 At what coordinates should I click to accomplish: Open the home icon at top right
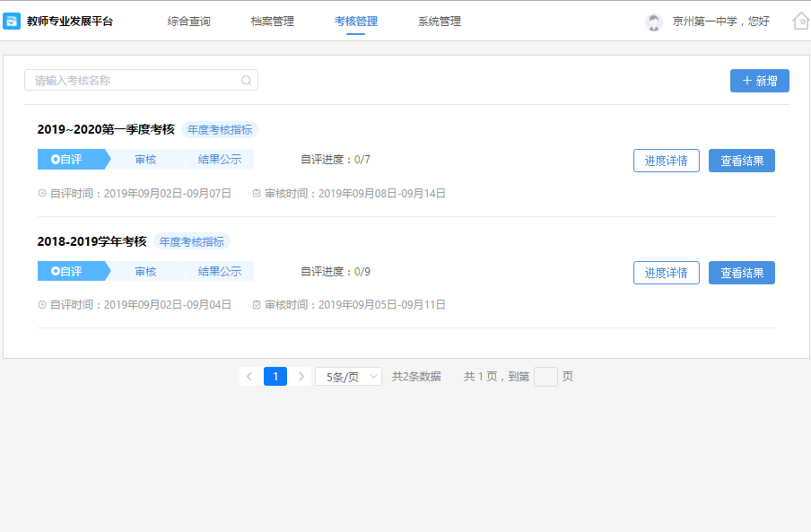pyautogui.click(x=799, y=20)
